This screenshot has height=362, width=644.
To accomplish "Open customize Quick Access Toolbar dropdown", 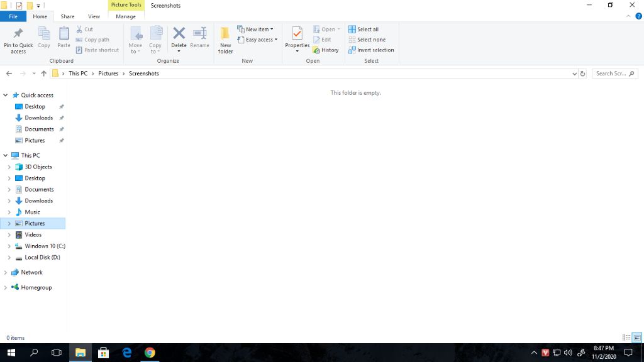I will pos(38,6).
